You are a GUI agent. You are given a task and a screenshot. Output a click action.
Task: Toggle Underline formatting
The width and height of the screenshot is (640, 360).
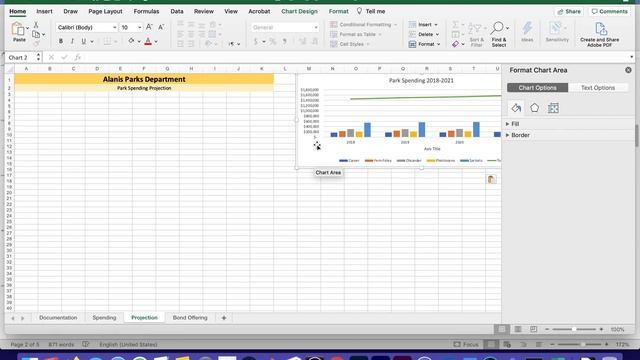coord(84,41)
